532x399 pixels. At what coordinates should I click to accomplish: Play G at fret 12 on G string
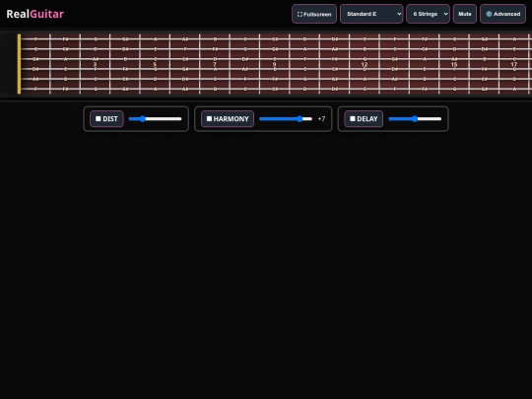(x=365, y=59)
